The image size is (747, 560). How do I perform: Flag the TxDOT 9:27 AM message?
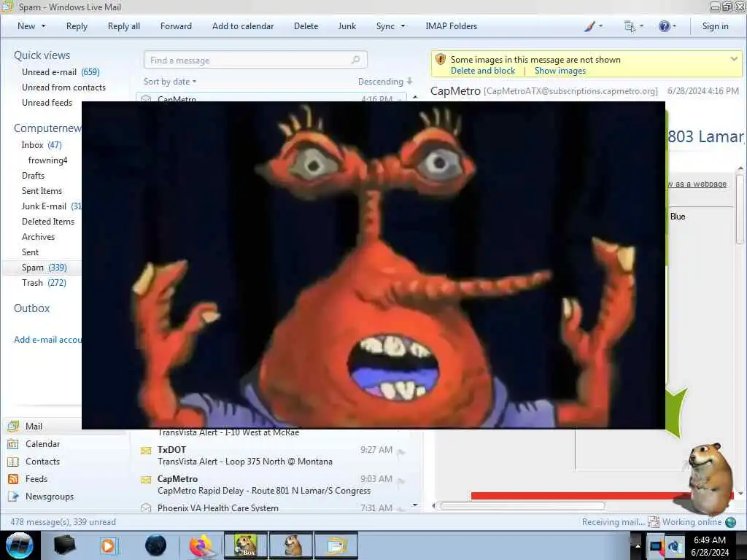(400, 452)
